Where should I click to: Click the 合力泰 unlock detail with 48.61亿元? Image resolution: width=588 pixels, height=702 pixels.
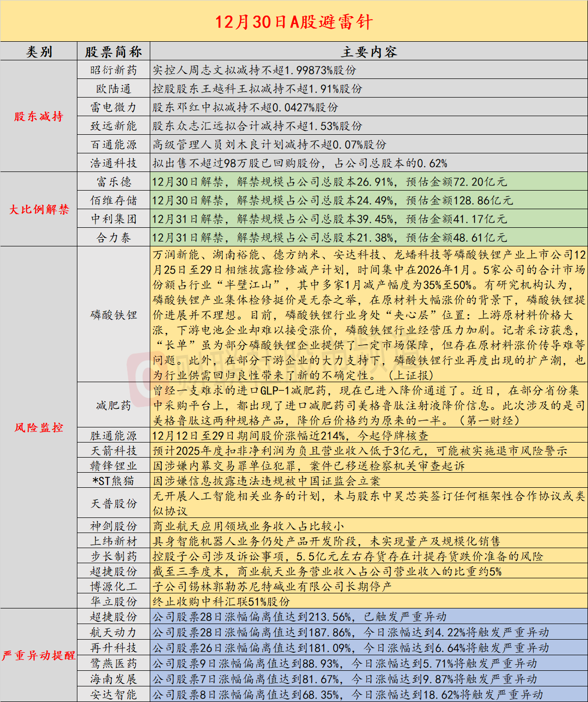tap(330, 237)
